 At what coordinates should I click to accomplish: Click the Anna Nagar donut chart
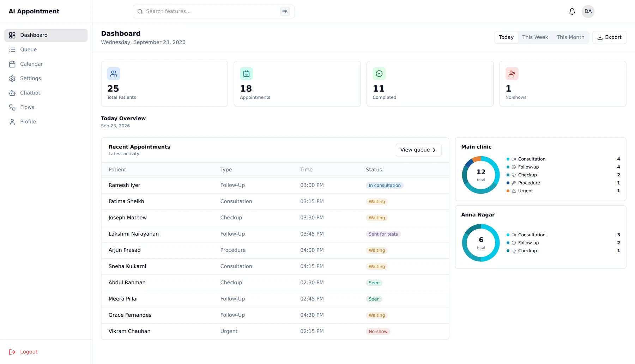click(481, 243)
